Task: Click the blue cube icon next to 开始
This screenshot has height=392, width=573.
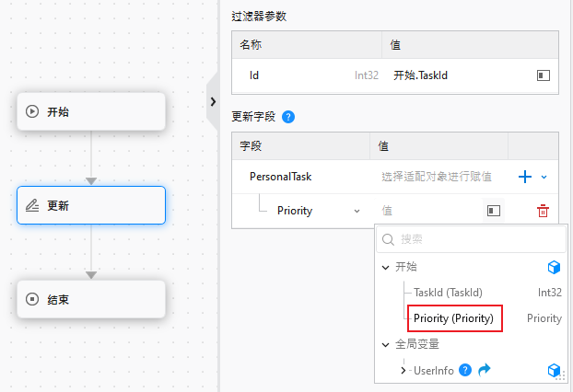Action: 554,267
